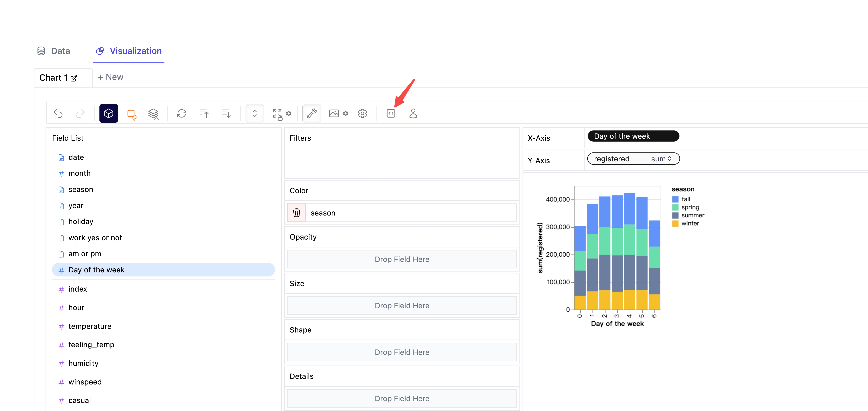868x411 pixels.
Task: Click the Visualization tab
Action: point(136,51)
